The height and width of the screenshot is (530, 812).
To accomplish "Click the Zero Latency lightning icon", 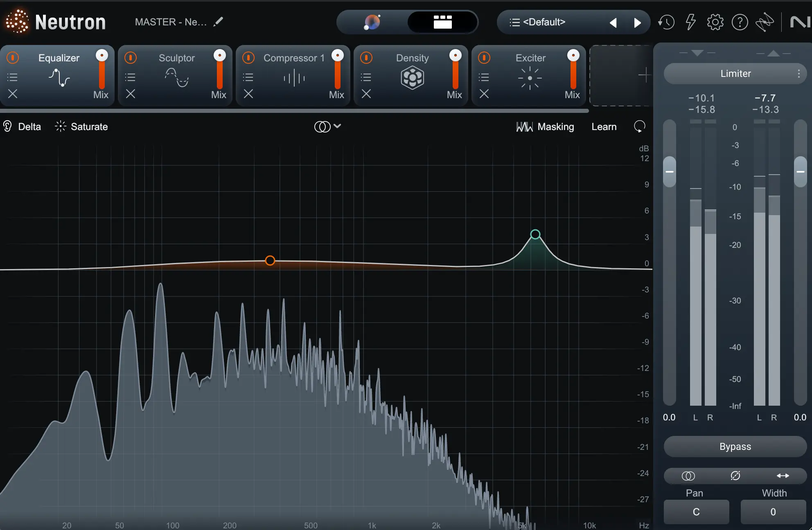I will pos(690,22).
